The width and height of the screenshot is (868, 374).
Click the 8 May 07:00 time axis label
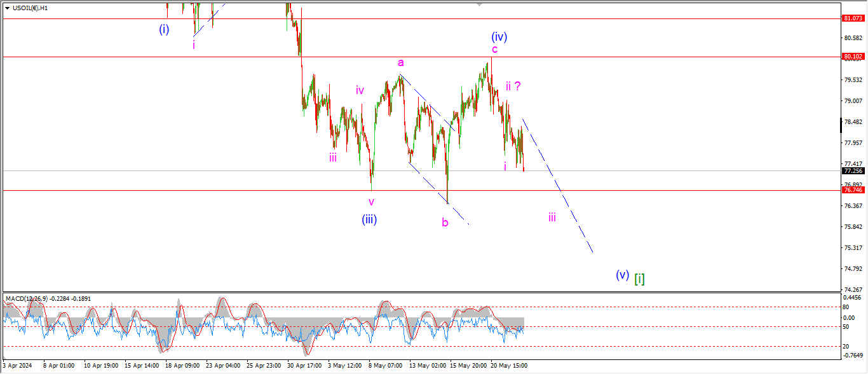point(385,366)
